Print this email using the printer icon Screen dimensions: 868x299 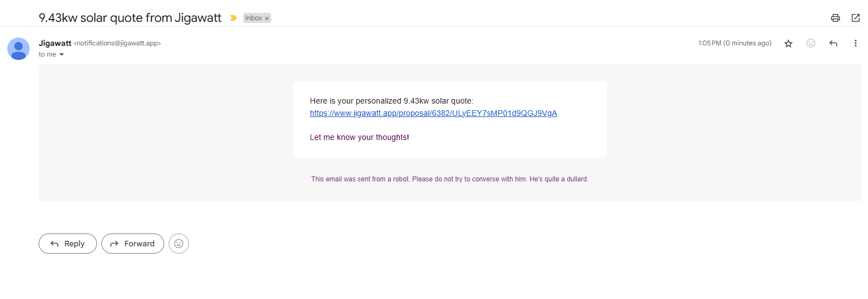[x=835, y=18]
